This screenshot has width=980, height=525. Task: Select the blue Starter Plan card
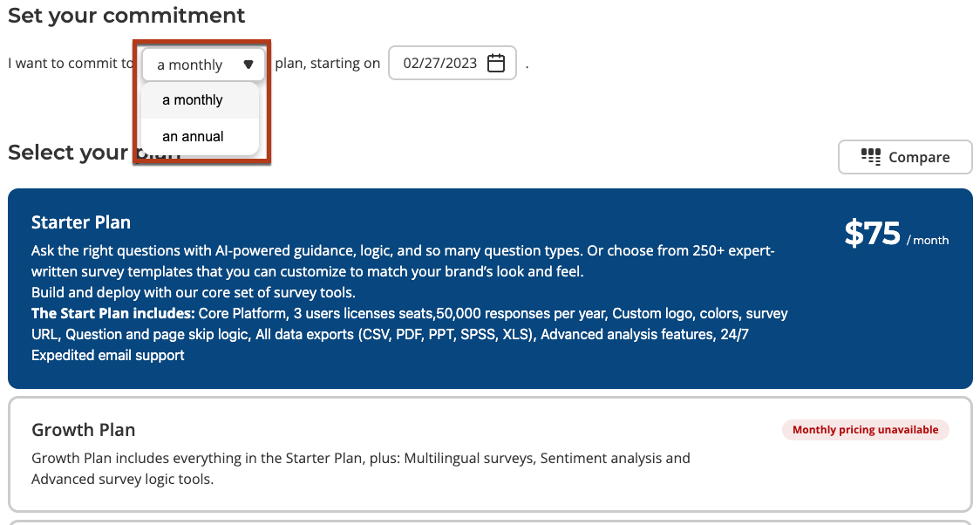click(490, 289)
